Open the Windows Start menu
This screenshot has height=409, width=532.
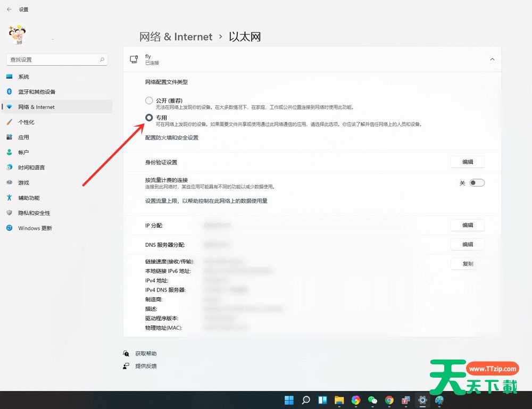pyautogui.click(x=289, y=400)
